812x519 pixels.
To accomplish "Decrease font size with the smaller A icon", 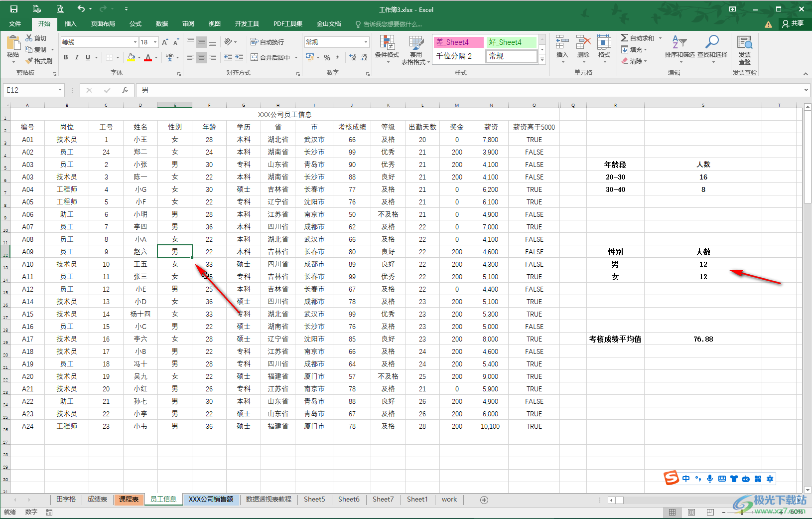I will tap(176, 42).
